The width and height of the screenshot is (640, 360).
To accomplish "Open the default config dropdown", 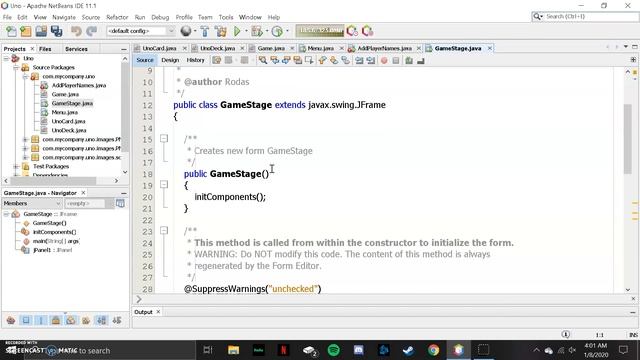I will point(171,31).
